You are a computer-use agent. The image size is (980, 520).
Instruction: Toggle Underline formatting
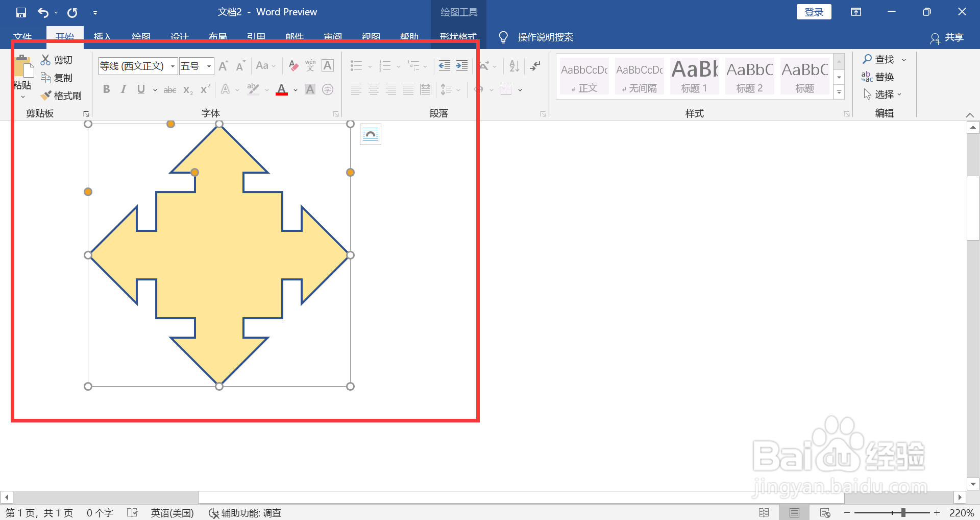[x=141, y=89]
